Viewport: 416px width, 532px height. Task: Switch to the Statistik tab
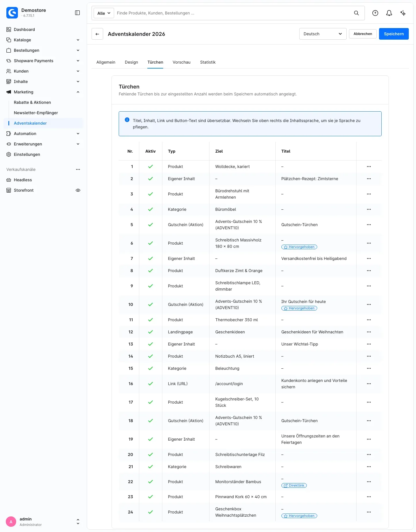[x=208, y=62]
